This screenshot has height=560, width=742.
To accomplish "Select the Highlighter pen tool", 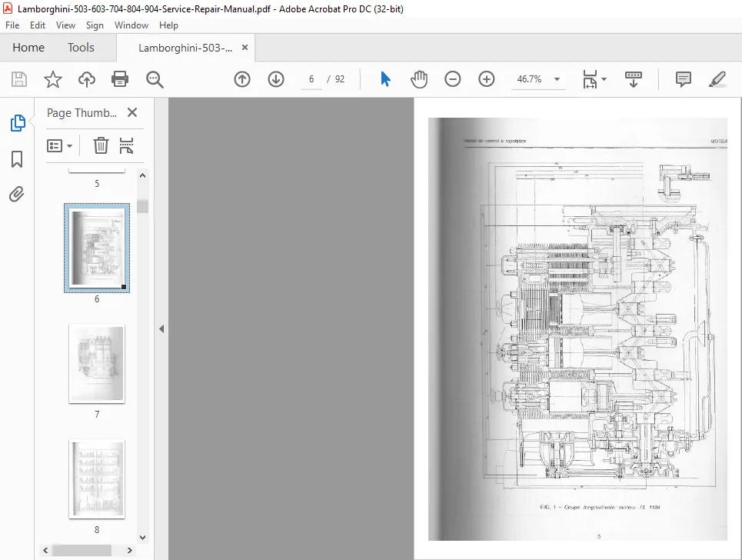I will 717,79.
